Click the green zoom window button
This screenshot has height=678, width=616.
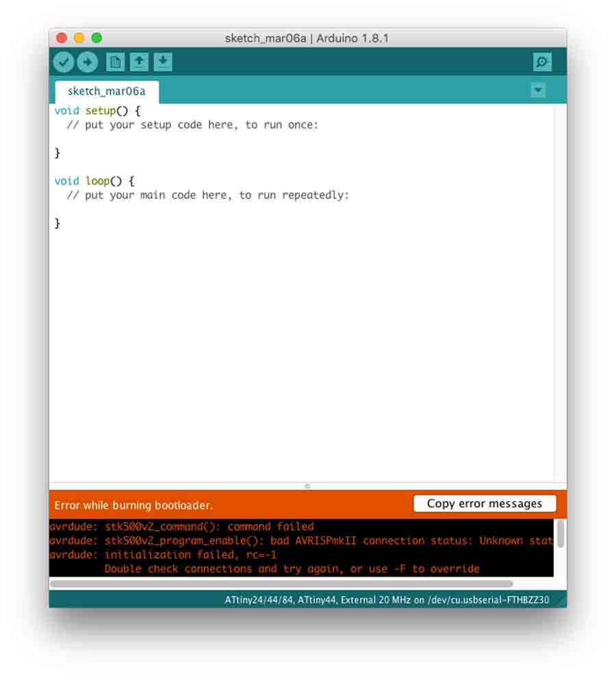pyautogui.click(x=97, y=38)
